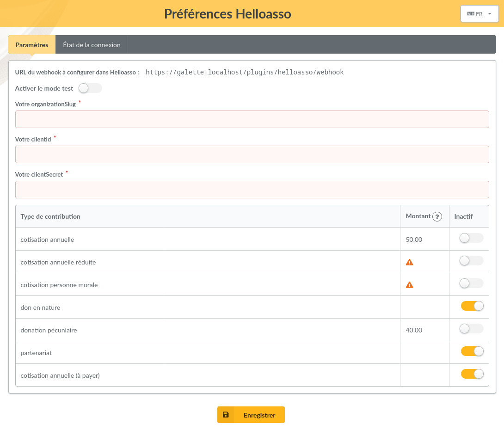
Task: Turn off the inactive switch for partenariat
Action: (472, 351)
